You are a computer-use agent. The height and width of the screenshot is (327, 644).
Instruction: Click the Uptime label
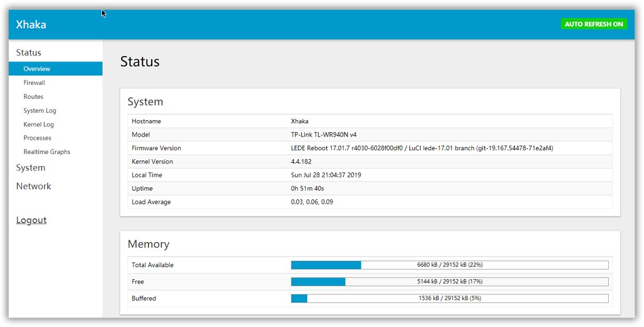[x=142, y=188]
